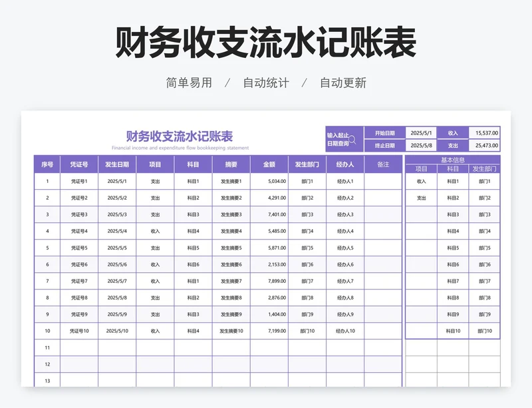The height and width of the screenshot is (408, 532).
Task: Click amount cell 7,199.00
Action: pyautogui.click(x=269, y=331)
